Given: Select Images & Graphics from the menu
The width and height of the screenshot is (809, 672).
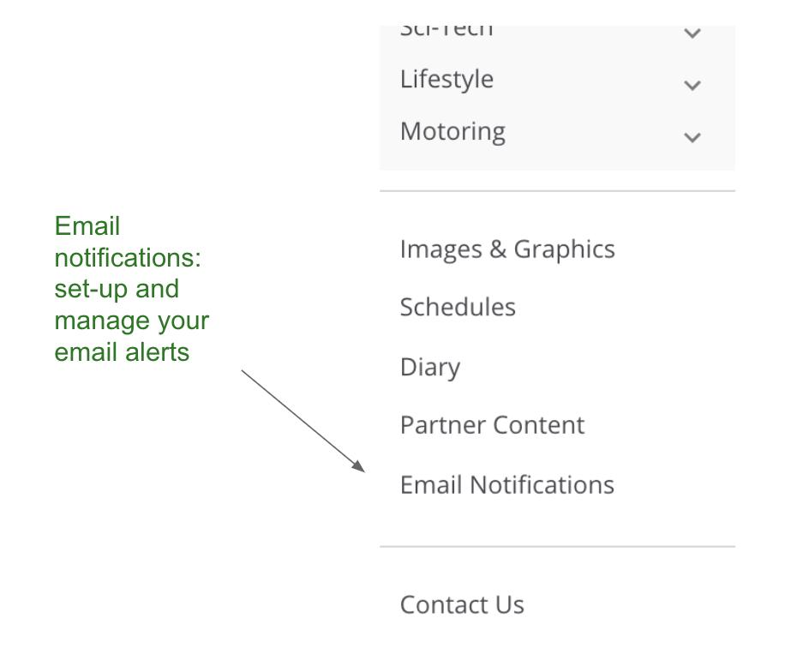Looking at the screenshot, I should point(506,249).
